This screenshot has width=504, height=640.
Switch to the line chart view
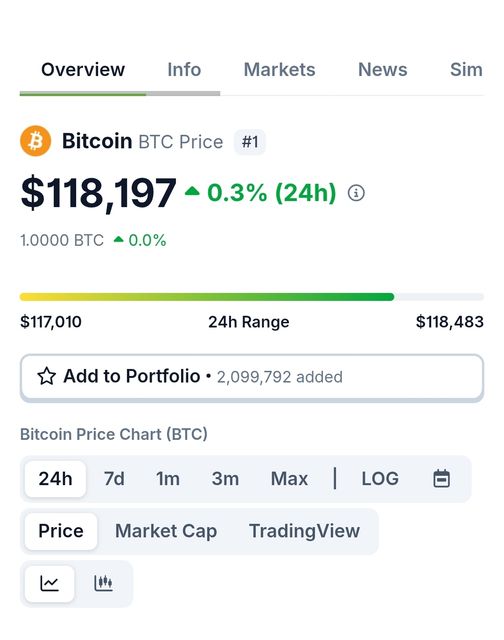49,583
